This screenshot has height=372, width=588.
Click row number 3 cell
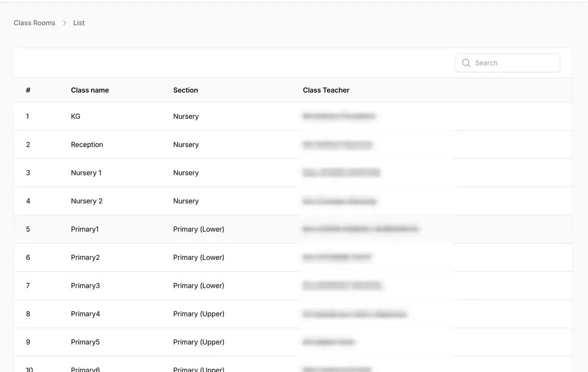pyautogui.click(x=28, y=173)
